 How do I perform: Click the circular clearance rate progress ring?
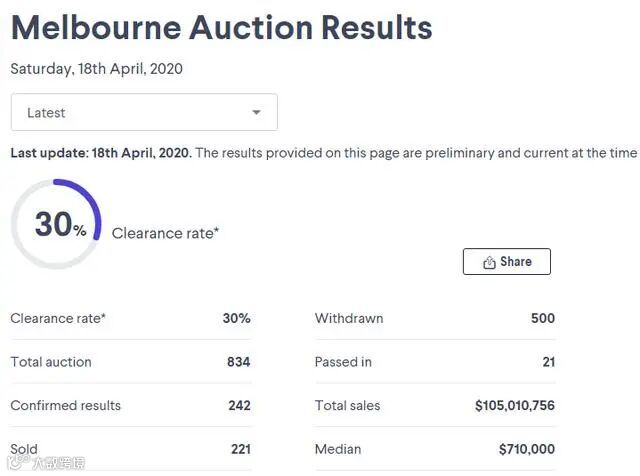[56, 224]
